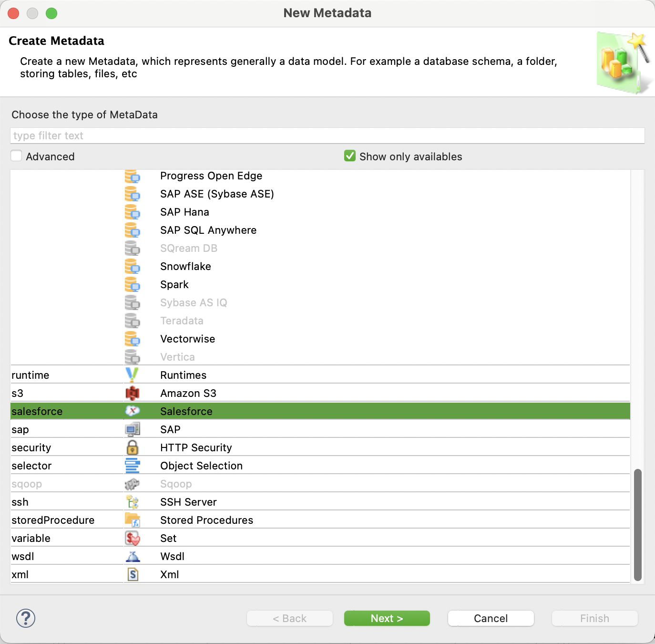Select the Xml metadata icon
Image resolution: width=655 pixels, height=644 pixels.
[x=133, y=574]
